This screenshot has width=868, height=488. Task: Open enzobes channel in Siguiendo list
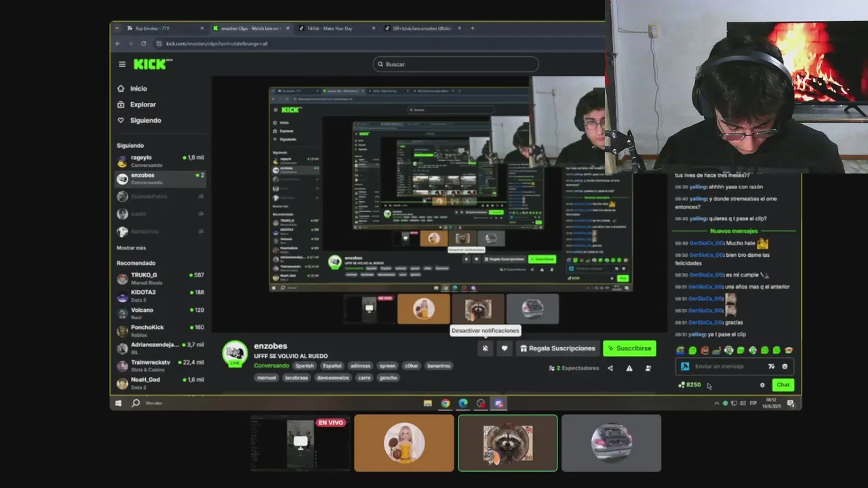(x=160, y=179)
